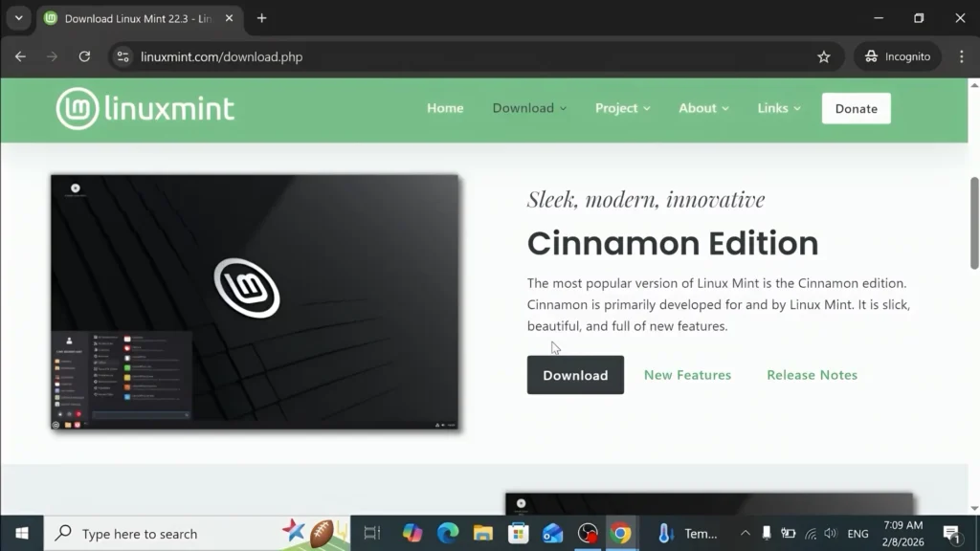Open Outlook from the taskbar
The width and height of the screenshot is (980, 551).
click(x=552, y=534)
